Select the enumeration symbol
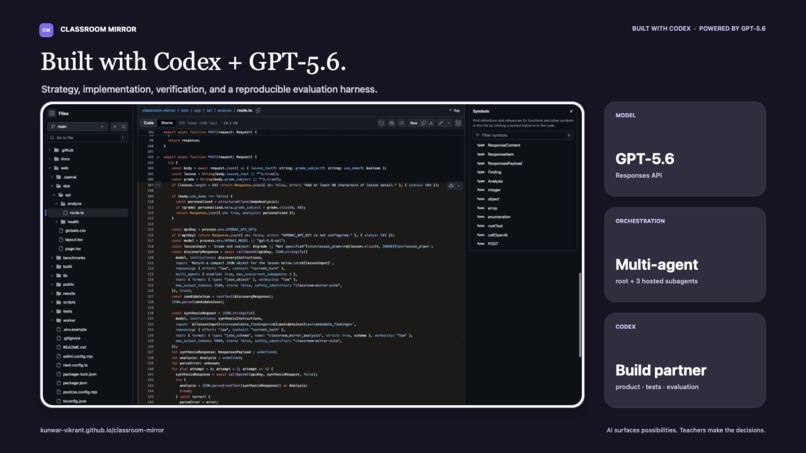This screenshot has height=453, width=806. (x=499, y=217)
